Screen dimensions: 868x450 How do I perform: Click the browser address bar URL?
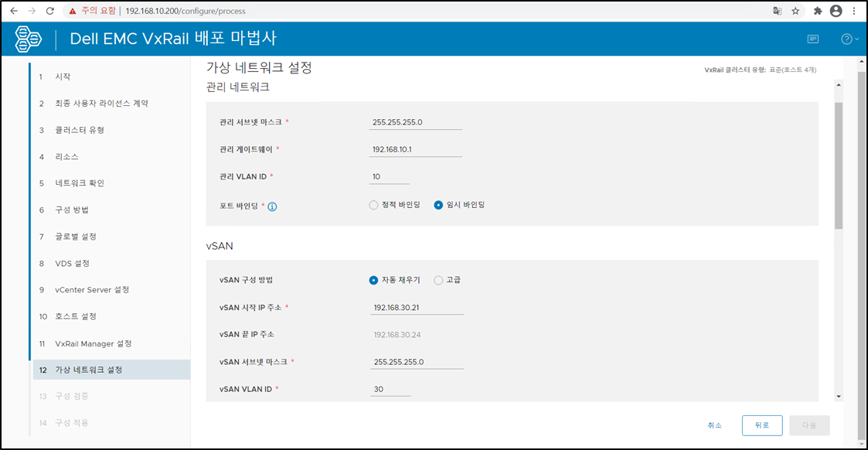coord(186,11)
